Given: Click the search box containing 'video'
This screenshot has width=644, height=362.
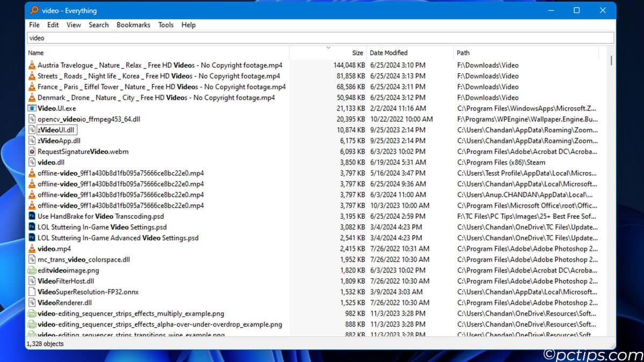Looking at the screenshot, I should (x=320, y=38).
